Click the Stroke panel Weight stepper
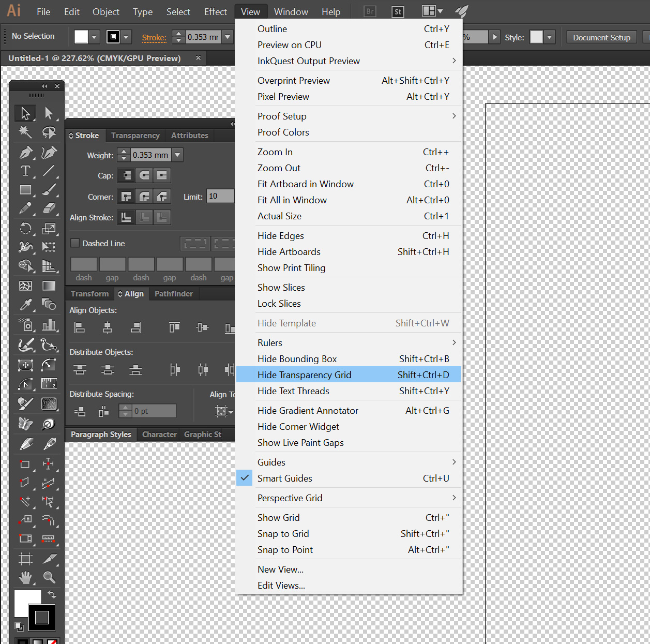 [x=124, y=155]
